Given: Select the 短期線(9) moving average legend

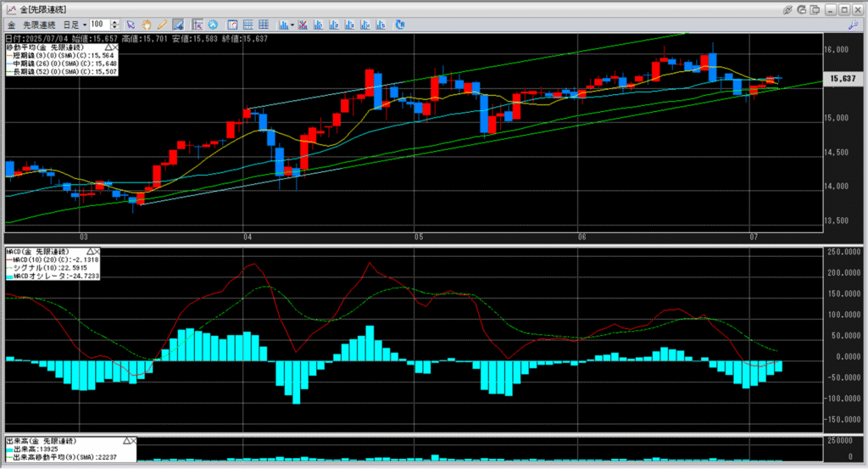Looking at the screenshot, I should point(60,55).
